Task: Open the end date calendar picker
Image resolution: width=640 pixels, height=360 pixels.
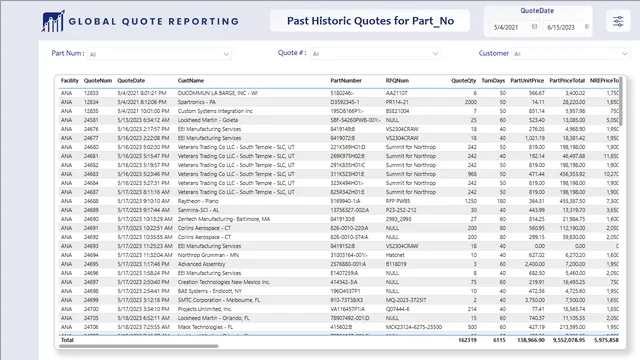Action: coord(587,27)
